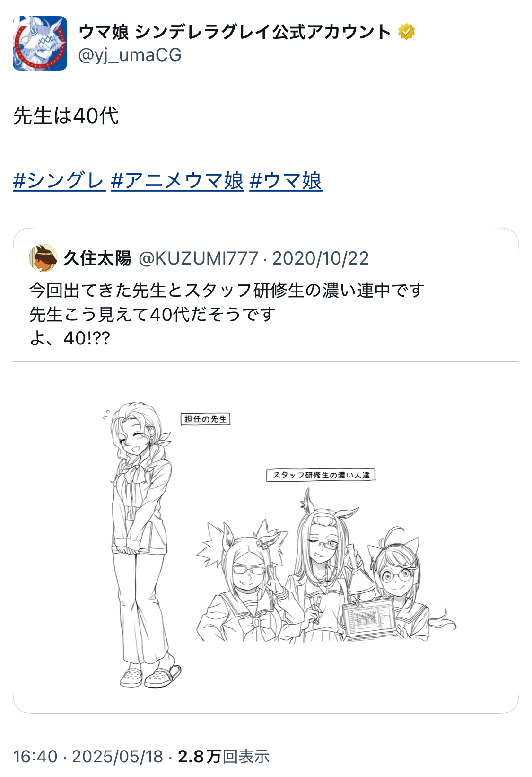Viewport: 532px width, 777px height.
Task: Open the #アニメウマ娘 hashtag
Action: click(x=177, y=181)
